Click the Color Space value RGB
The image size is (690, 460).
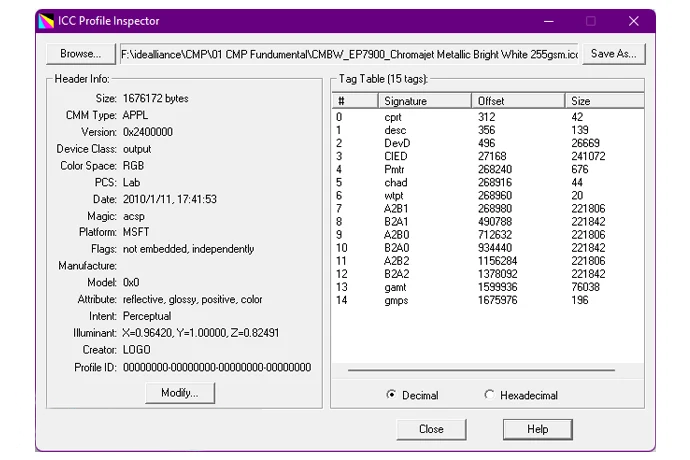[133, 166]
